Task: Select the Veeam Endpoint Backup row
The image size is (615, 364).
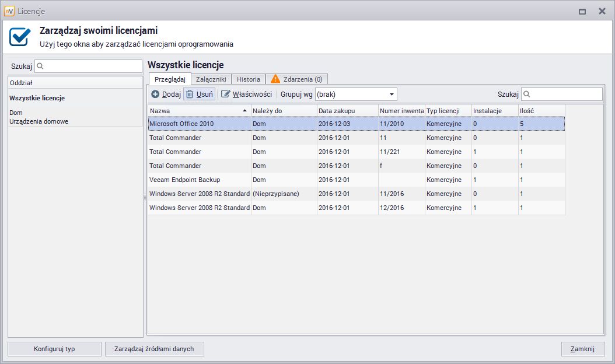Action: (357, 180)
